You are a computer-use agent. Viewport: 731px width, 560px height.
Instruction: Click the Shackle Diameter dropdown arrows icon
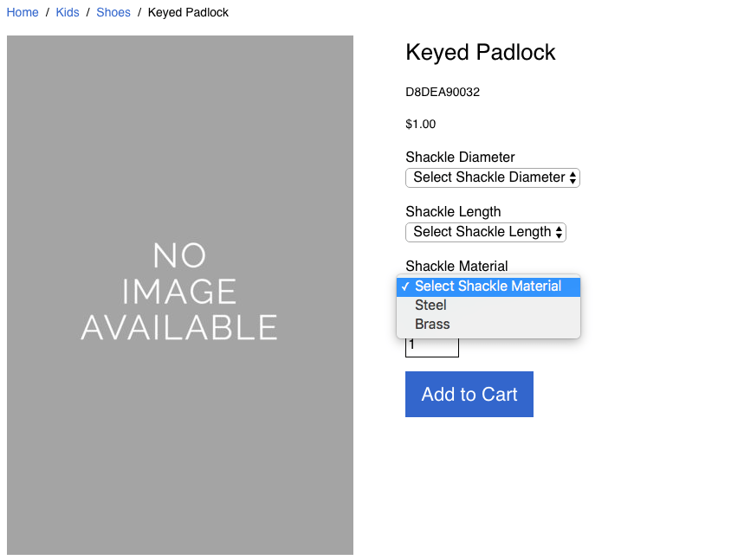click(573, 177)
